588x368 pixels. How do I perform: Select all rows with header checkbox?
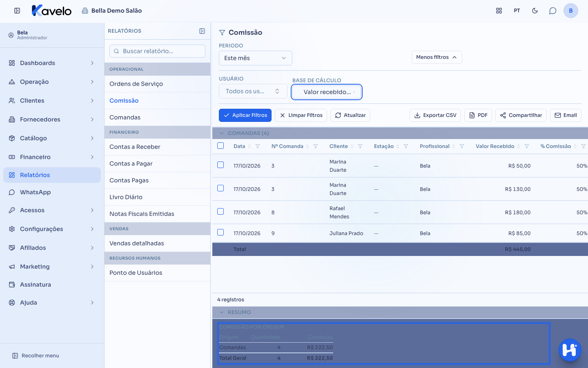pos(220,146)
